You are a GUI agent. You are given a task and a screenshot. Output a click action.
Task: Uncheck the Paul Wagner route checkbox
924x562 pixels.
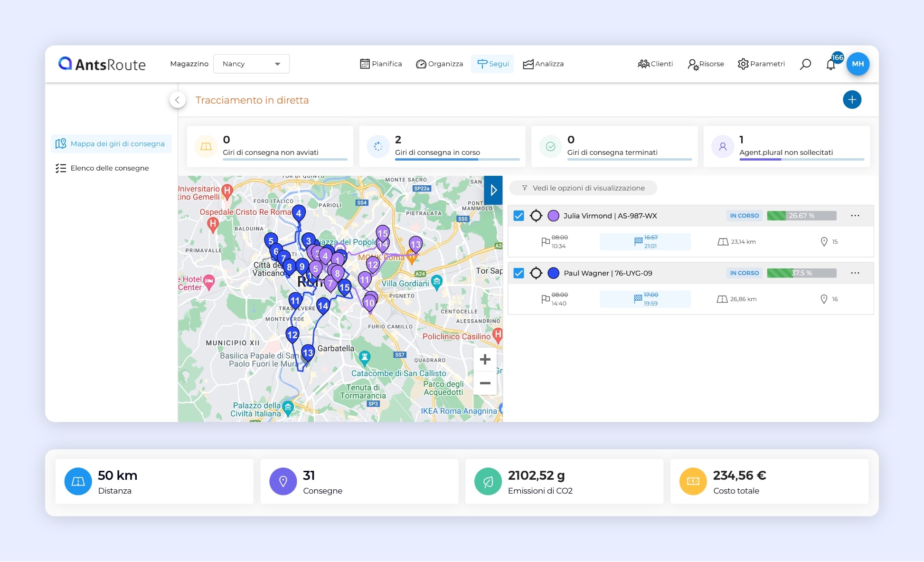coord(519,273)
